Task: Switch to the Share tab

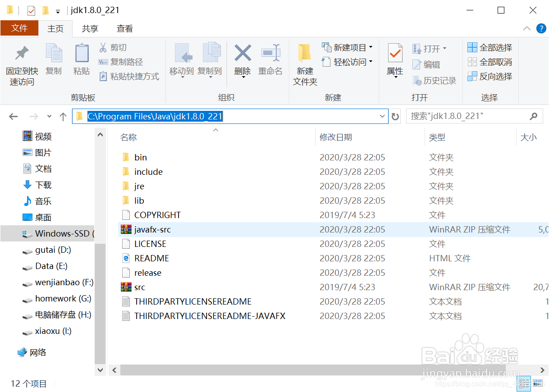Action: coord(90,28)
